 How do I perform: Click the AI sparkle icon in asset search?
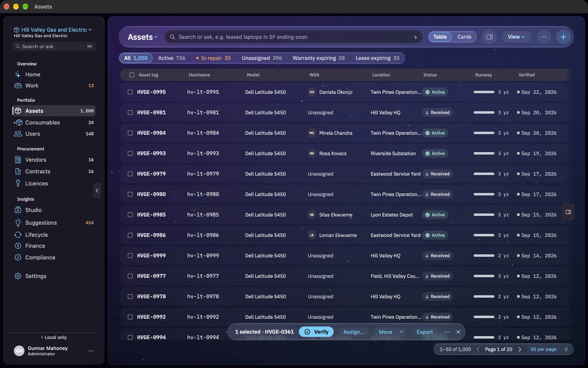click(415, 37)
